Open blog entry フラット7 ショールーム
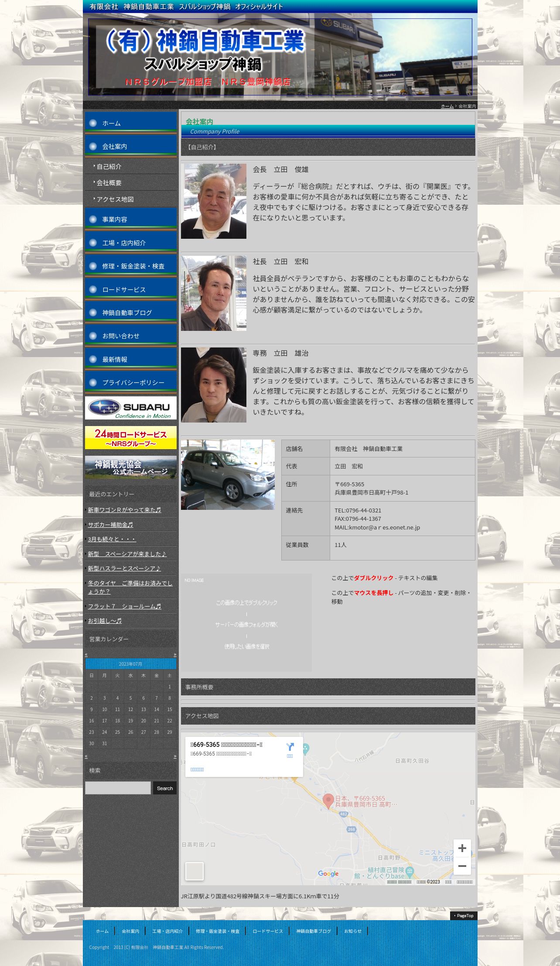Screen dimensions: 560x966 124,606
